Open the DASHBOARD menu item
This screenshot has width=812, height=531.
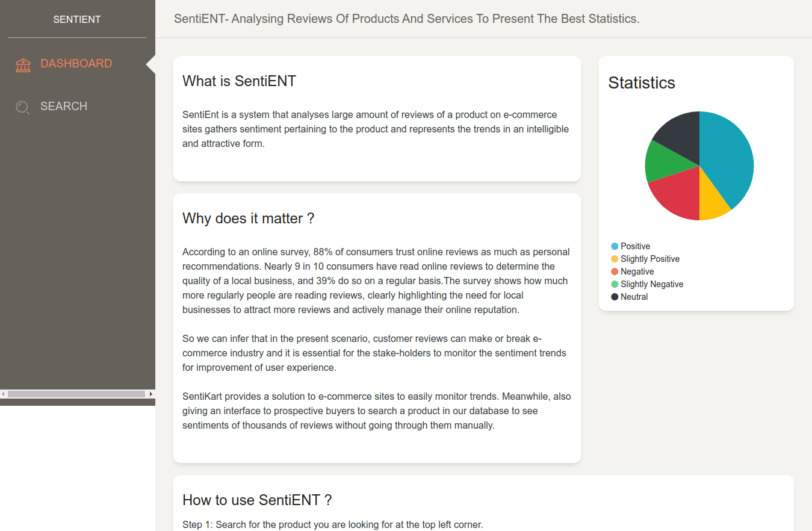[76, 63]
